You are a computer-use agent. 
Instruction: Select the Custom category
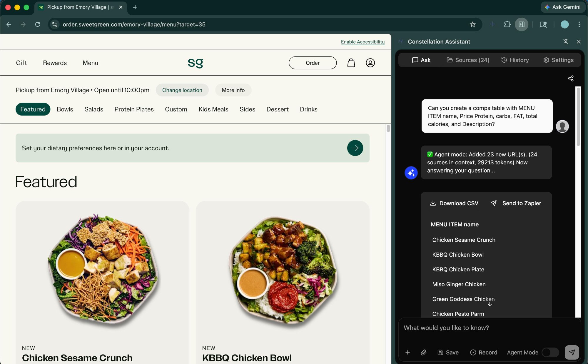[176, 109]
